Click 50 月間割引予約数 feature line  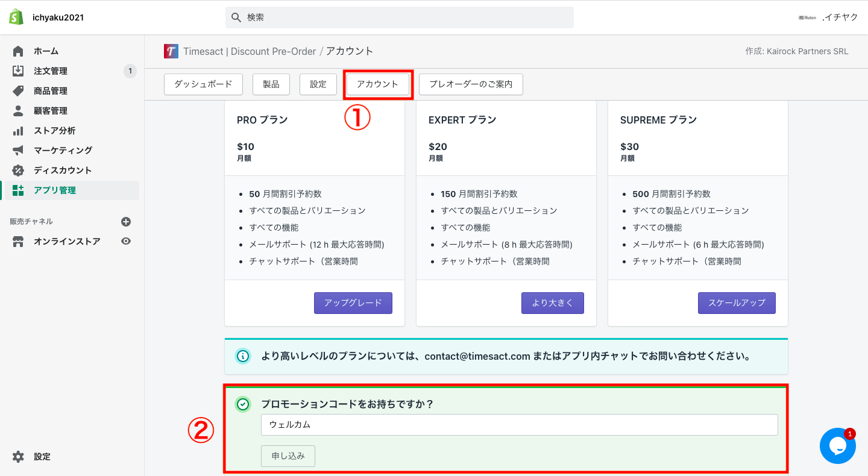285,194
